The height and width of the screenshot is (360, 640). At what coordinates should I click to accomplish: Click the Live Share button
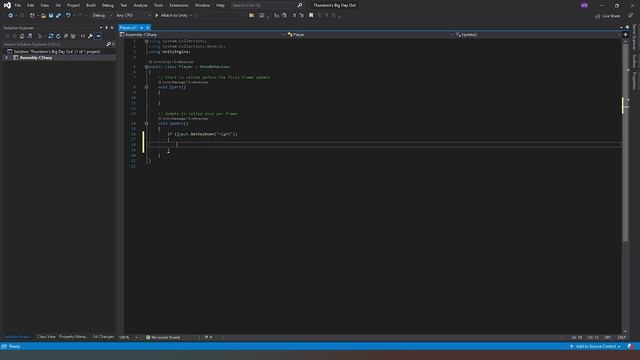608,16
